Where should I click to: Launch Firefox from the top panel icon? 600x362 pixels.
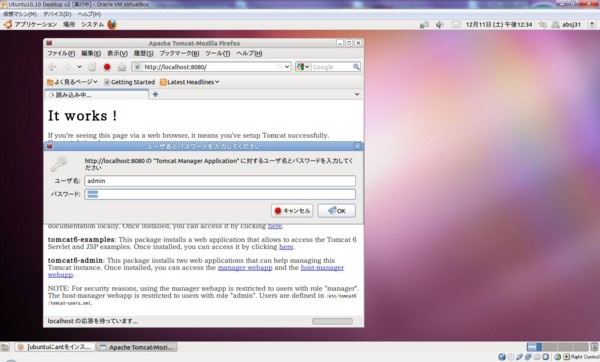112,24
